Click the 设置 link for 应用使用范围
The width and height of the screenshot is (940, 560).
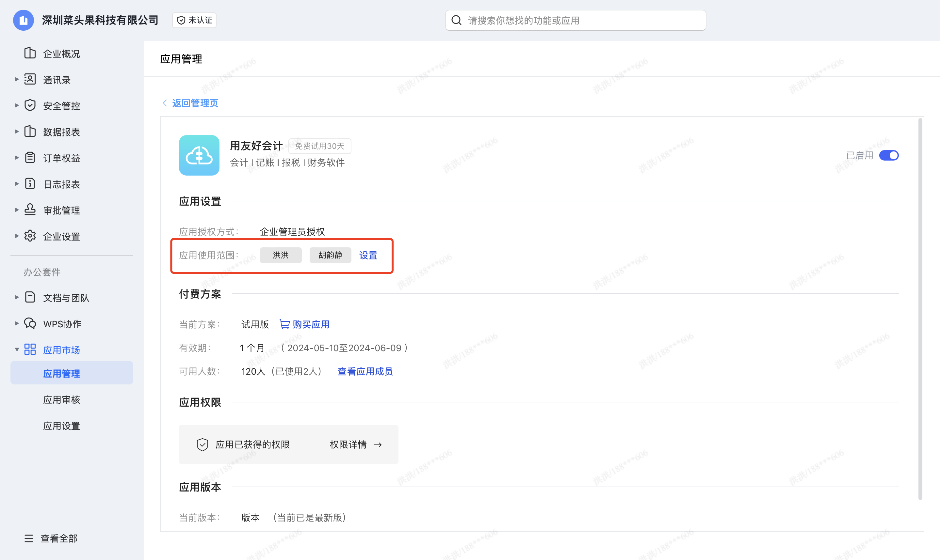click(368, 256)
